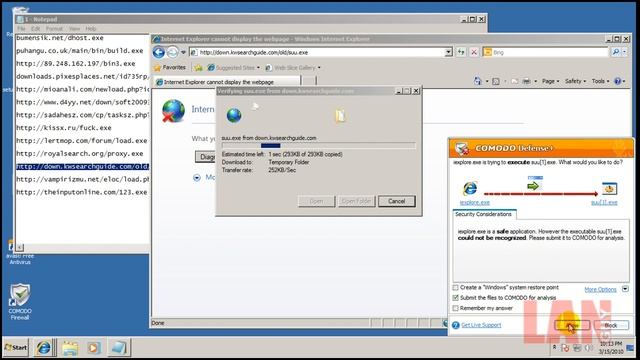This screenshot has width=640, height=360.
Task: Click the volume icon in system tray
Action: [x=588, y=348]
